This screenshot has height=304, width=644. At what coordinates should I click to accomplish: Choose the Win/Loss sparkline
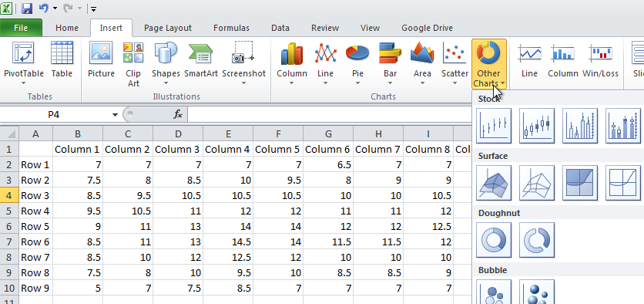tap(600, 60)
